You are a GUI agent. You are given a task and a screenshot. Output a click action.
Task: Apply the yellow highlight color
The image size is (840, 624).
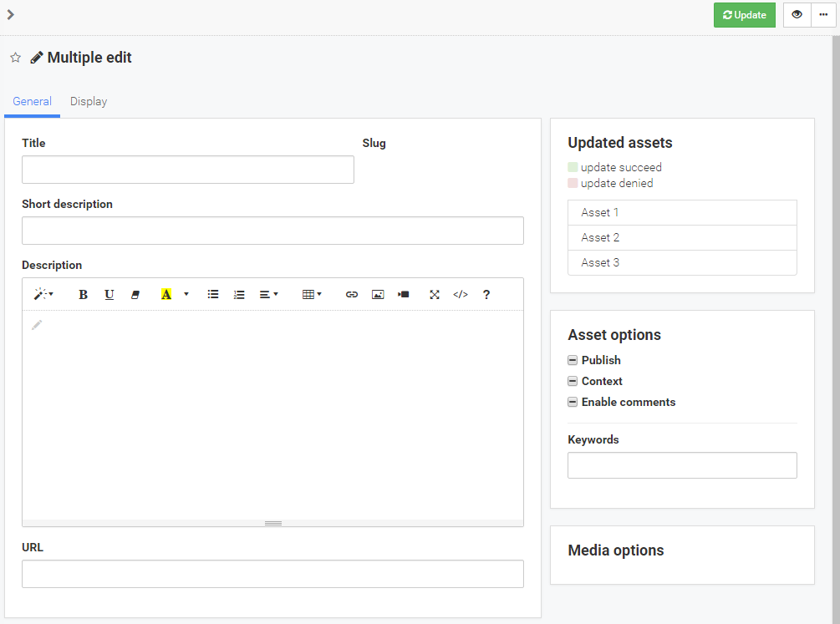(166, 294)
